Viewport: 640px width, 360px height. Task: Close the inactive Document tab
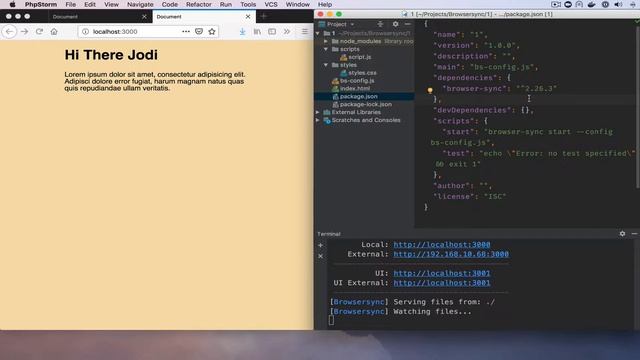144,17
